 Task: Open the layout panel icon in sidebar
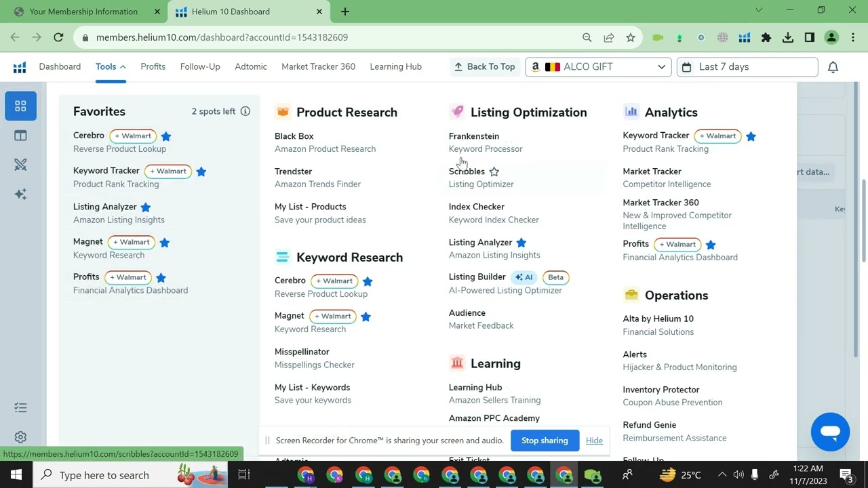click(20, 136)
